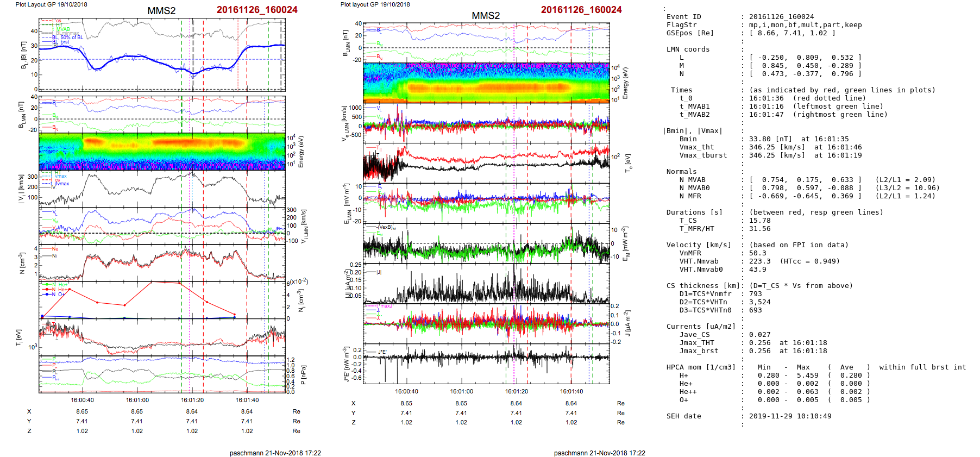This screenshot has width=980, height=457.
Task: Select the t_MVAB2 time value 16:01:47
Action: pyautogui.click(x=767, y=115)
